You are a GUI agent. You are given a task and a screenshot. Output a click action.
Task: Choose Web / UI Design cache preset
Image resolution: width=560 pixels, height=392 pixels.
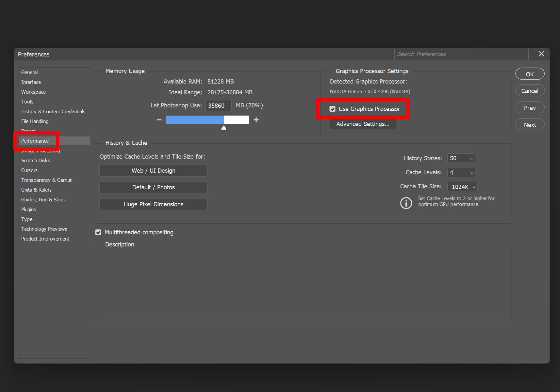coord(153,171)
